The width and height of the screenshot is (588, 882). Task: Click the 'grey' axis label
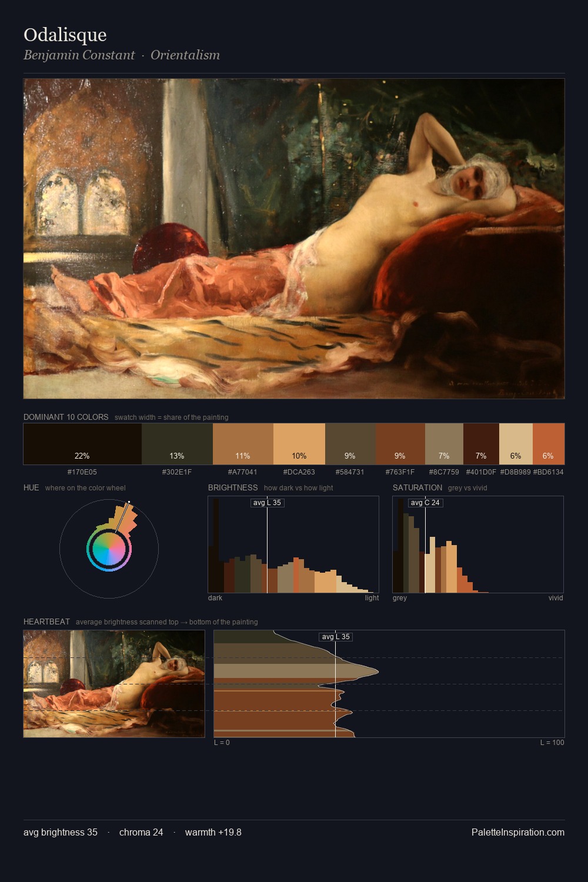pos(400,598)
